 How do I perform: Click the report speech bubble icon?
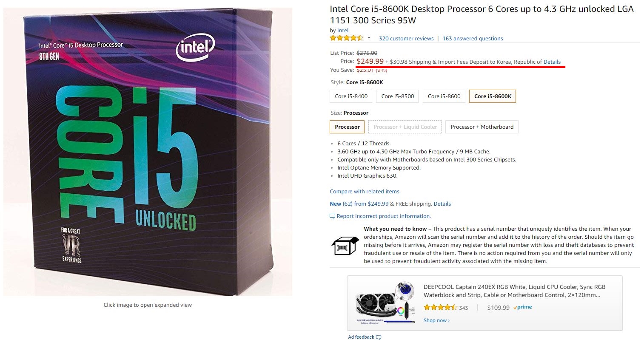coord(333,216)
